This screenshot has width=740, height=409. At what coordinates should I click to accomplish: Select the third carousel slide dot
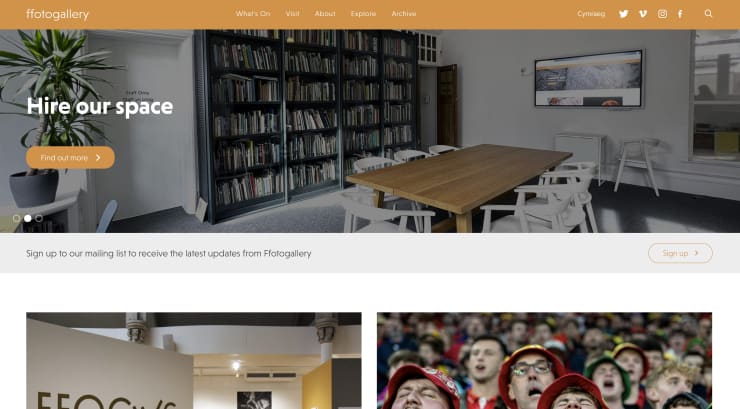click(39, 218)
